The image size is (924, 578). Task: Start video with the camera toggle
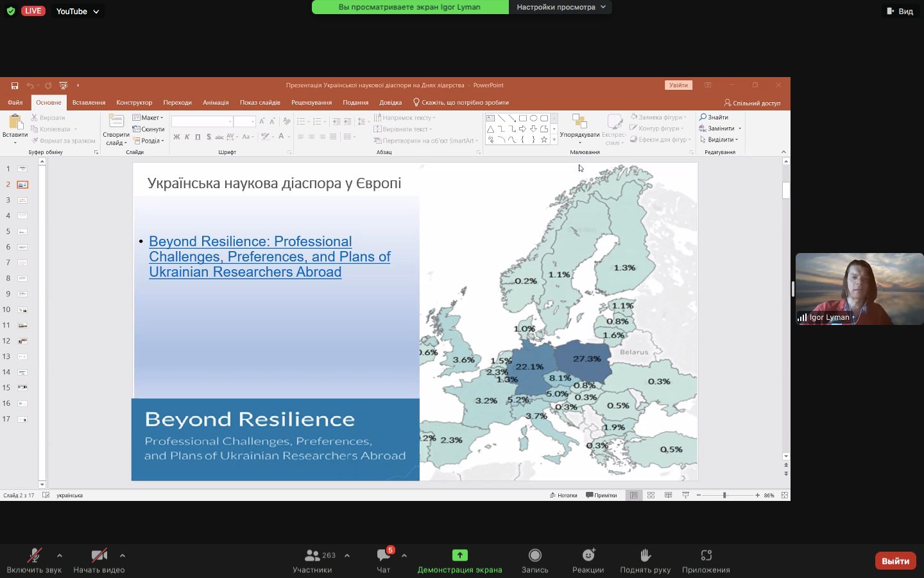[99, 556]
